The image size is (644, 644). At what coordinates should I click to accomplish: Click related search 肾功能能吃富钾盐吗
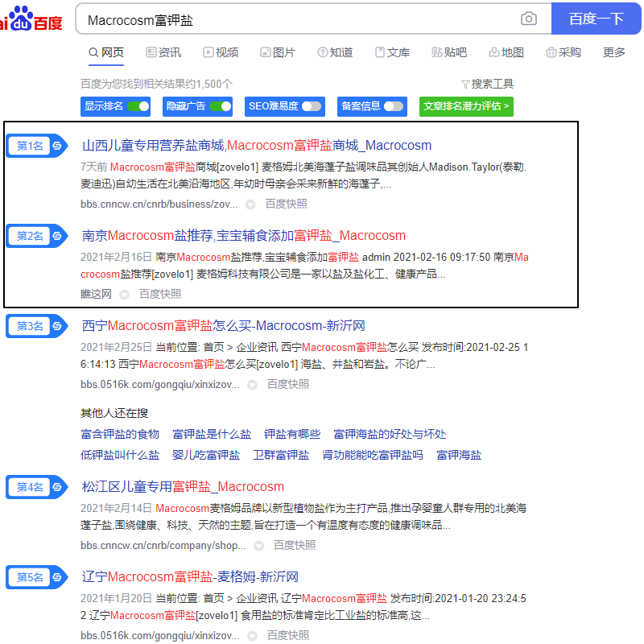tap(373, 456)
